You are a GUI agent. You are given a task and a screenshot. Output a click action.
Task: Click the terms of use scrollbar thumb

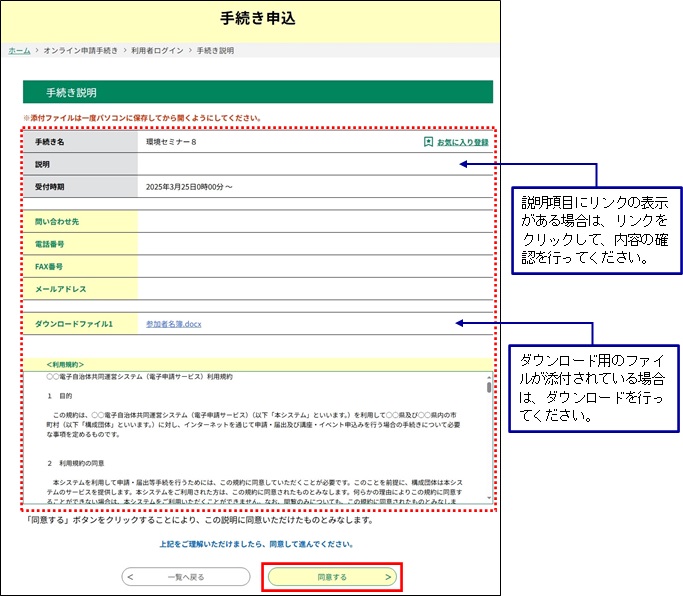tap(489, 387)
